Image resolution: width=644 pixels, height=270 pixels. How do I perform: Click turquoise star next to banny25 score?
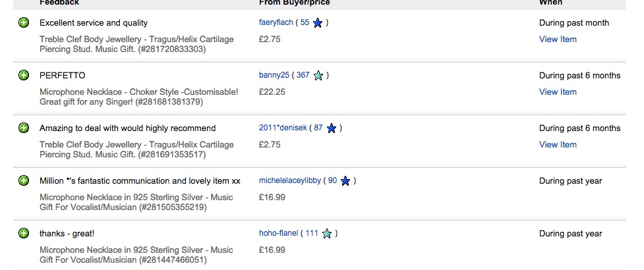click(x=318, y=76)
